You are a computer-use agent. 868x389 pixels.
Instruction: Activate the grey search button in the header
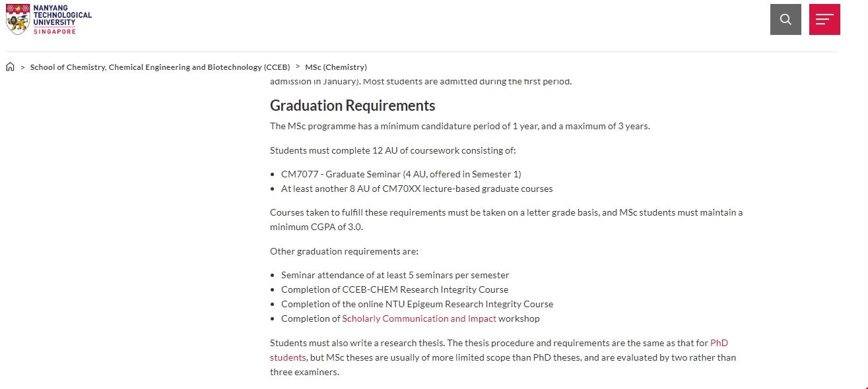[x=785, y=19]
